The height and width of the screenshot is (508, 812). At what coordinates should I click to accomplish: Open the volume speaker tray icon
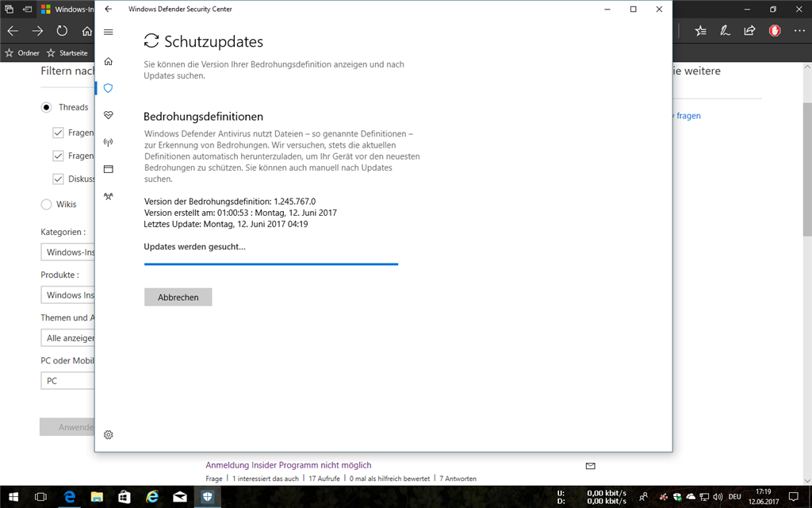click(x=718, y=497)
